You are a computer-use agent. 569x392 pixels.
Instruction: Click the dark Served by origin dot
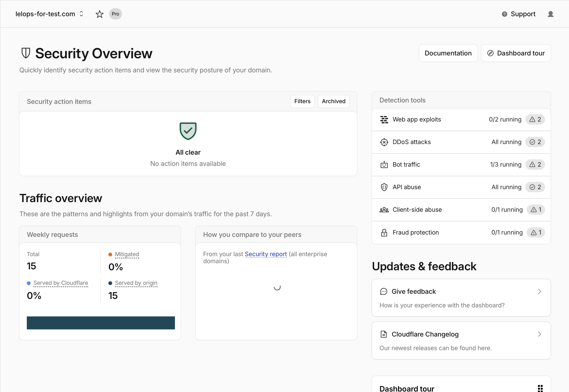pos(110,283)
